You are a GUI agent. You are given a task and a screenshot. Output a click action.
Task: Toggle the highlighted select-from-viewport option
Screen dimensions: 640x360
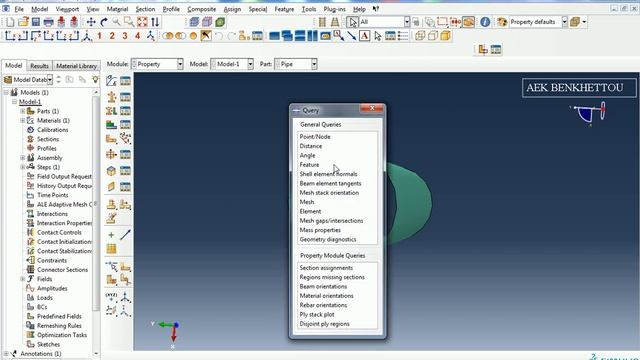click(x=468, y=22)
